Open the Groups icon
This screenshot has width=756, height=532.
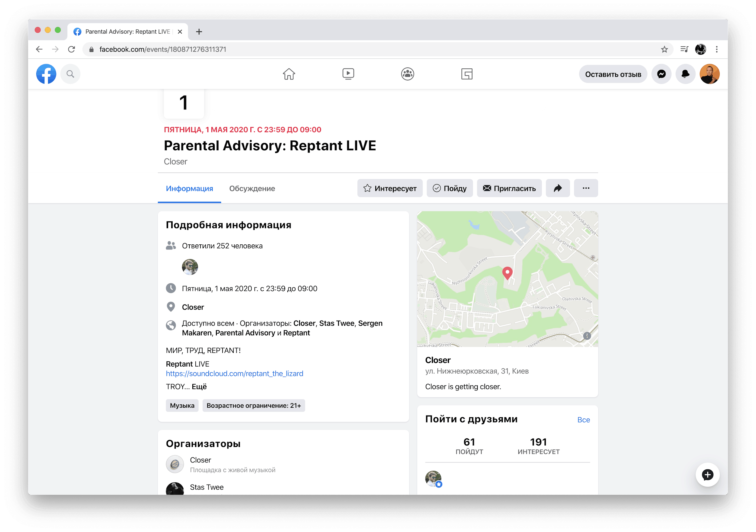tap(408, 74)
